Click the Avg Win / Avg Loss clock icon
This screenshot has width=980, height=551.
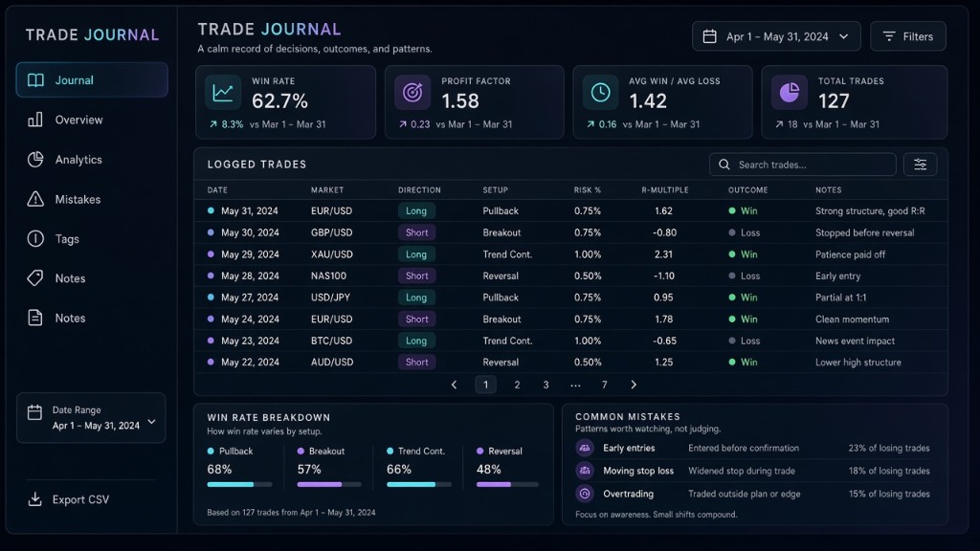point(601,93)
